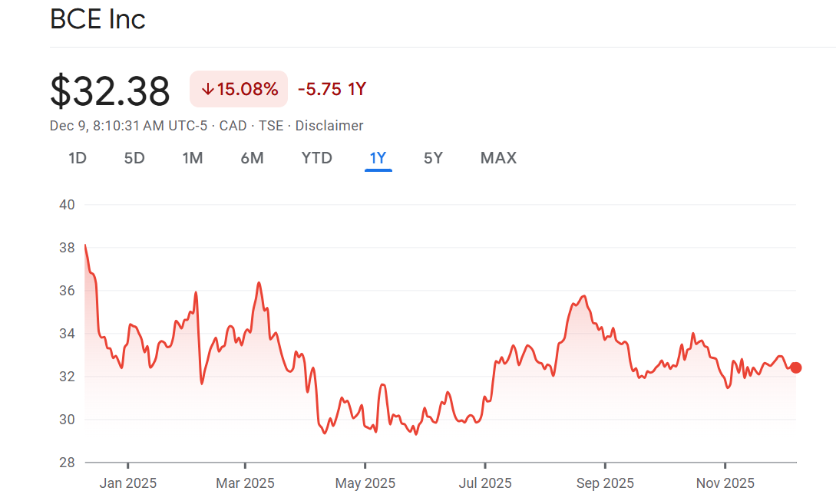Click the Nov 2025 axis label
The image size is (836, 504).
[725, 483]
